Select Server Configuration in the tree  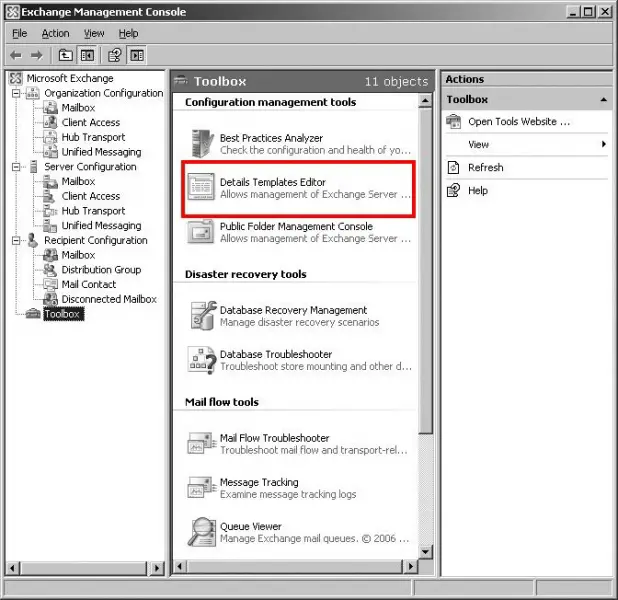pos(90,167)
